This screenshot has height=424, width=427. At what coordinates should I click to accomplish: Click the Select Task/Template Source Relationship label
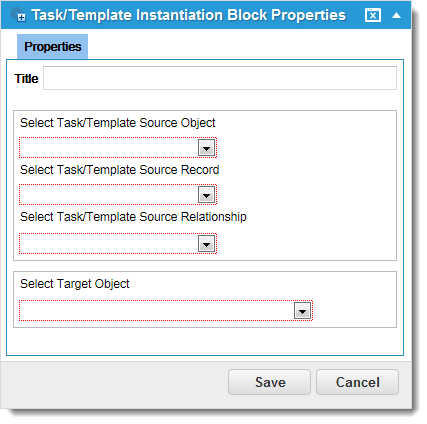[133, 217]
